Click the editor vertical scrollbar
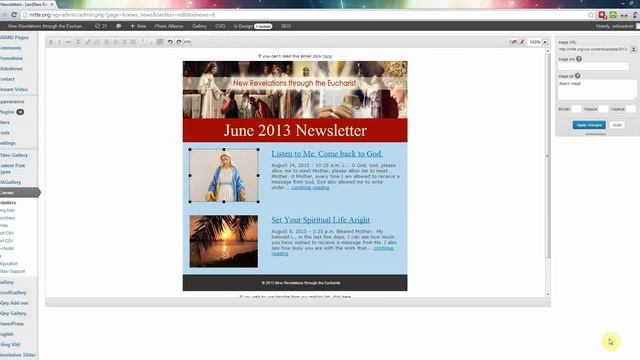 tap(548, 155)
